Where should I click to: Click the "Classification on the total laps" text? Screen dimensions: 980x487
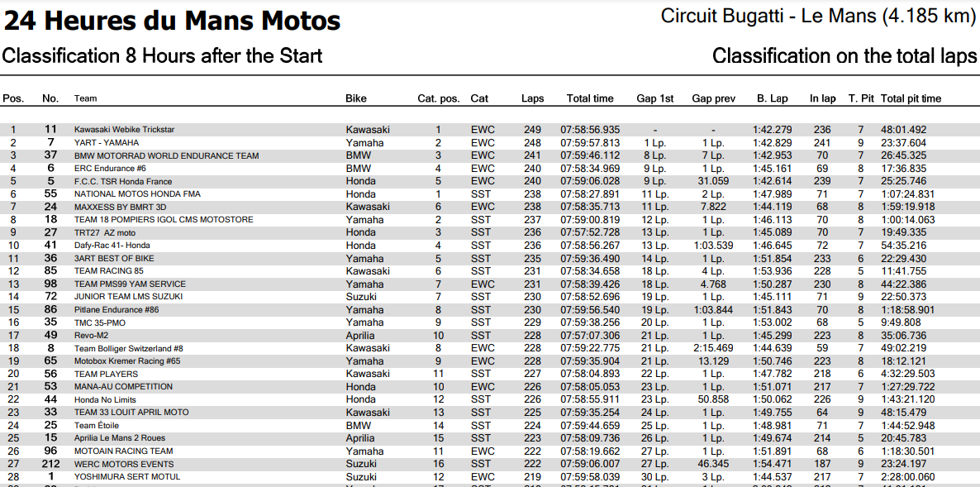844,56
